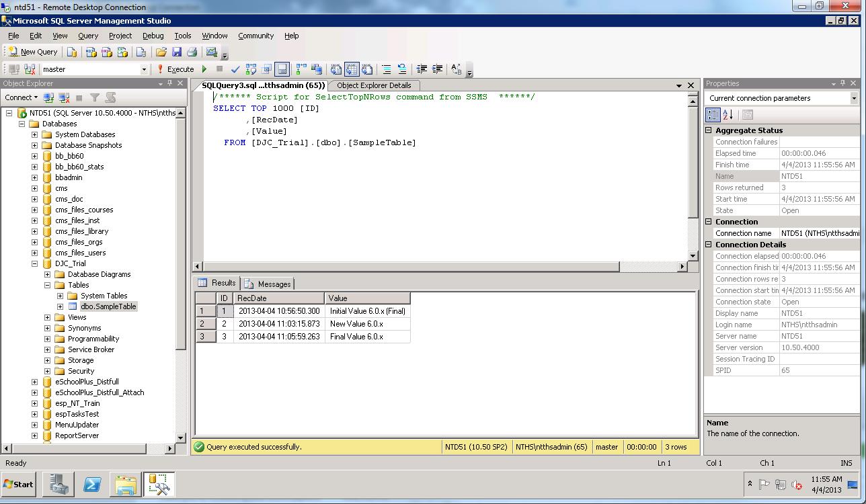
Task: Toggle Include Client Statistics
Action: click(316, 69)
